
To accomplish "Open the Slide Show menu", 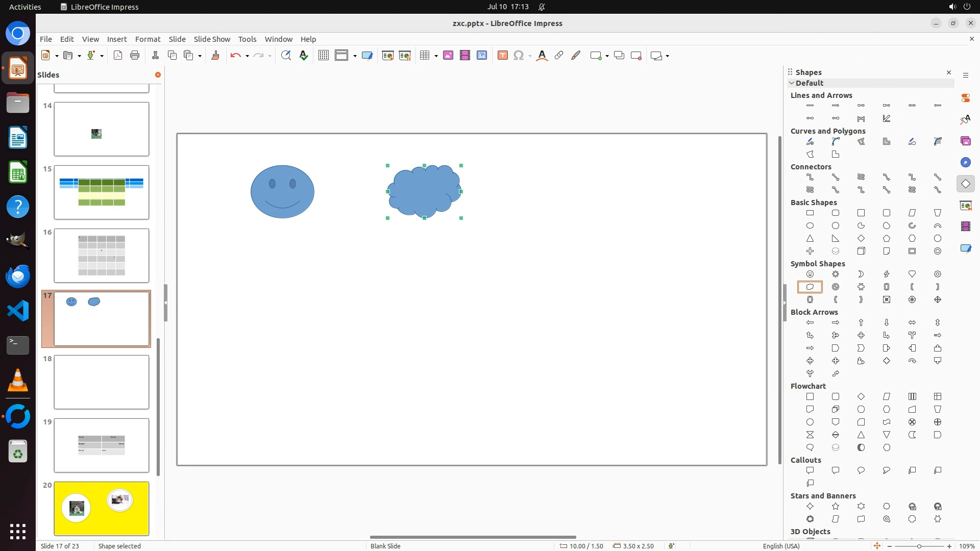I will (212, 39).
